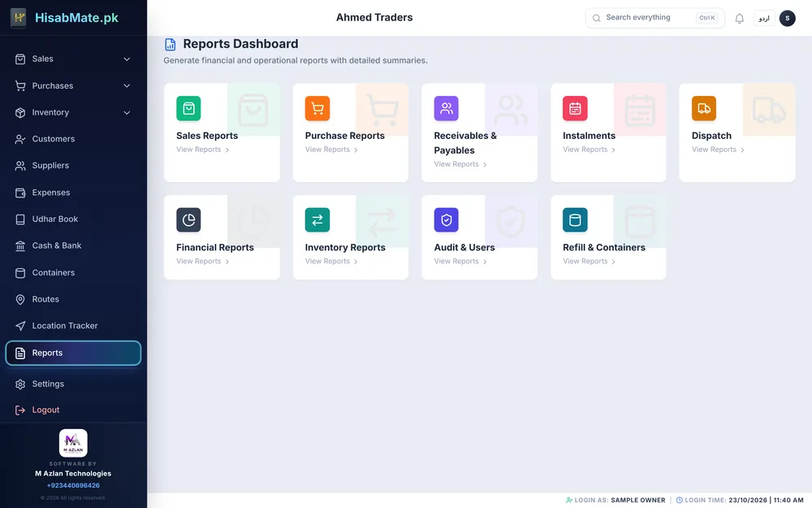Switch language with the Urdu button
This screenshot has width=812, height=508.
tap(764, 19)
